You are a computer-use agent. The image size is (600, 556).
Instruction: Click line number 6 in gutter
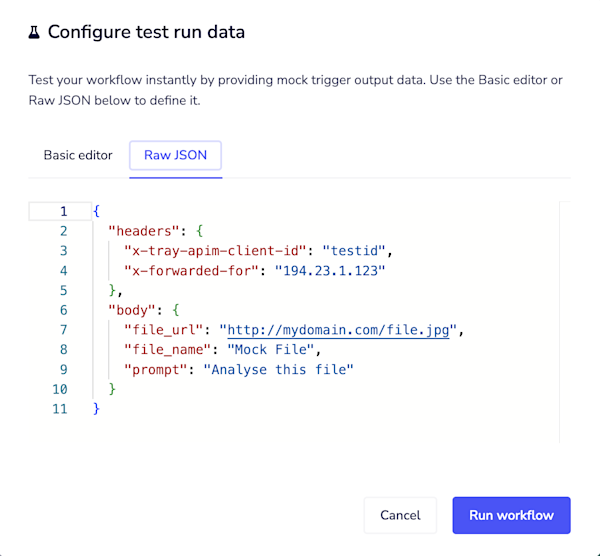63,310
